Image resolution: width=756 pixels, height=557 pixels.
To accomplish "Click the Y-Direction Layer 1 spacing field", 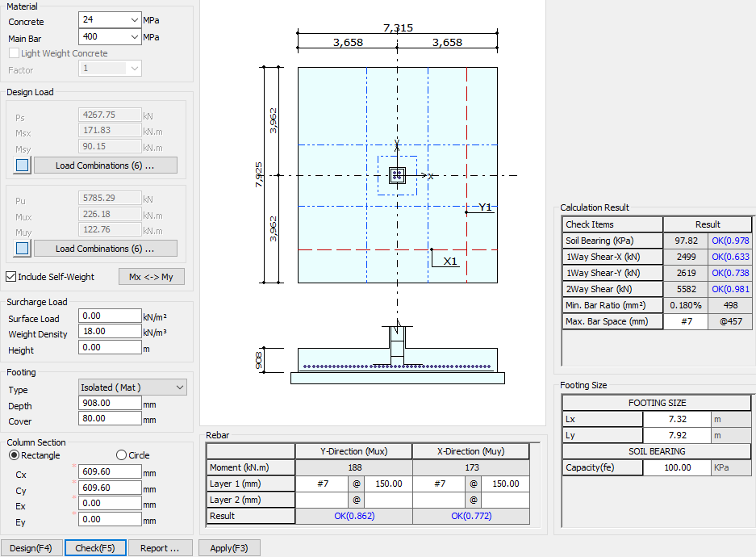I will [x=387, y=484].
